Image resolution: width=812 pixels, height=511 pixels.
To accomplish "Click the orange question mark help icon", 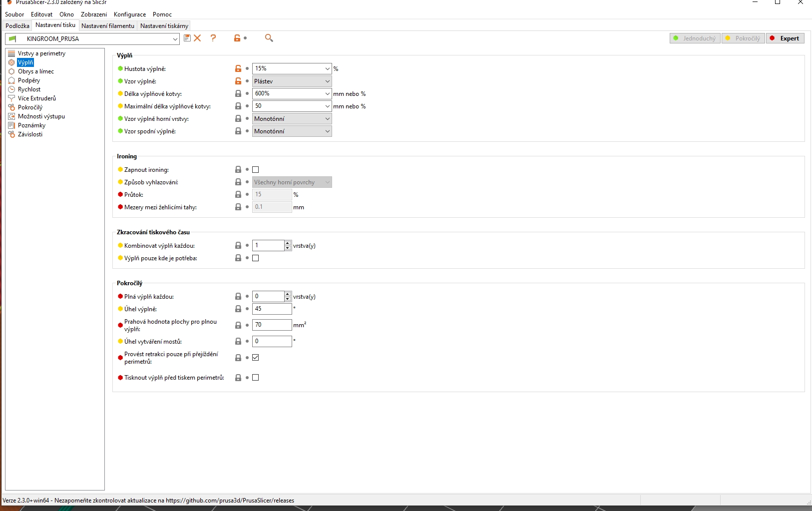I will tap(213, 38).
